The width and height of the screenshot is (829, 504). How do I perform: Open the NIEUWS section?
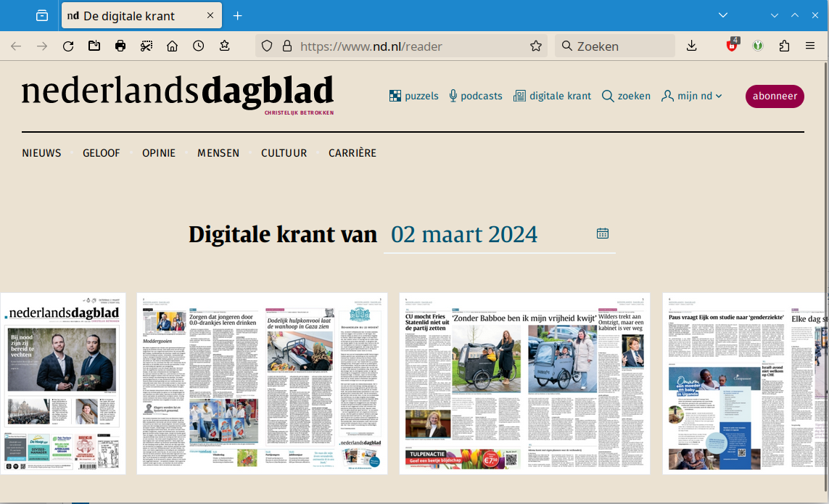coord(41,153)
